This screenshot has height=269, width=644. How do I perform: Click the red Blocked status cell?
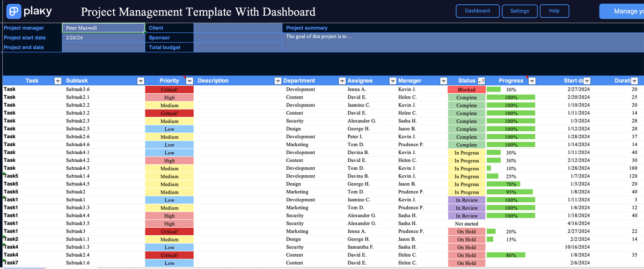click(466, 89)
